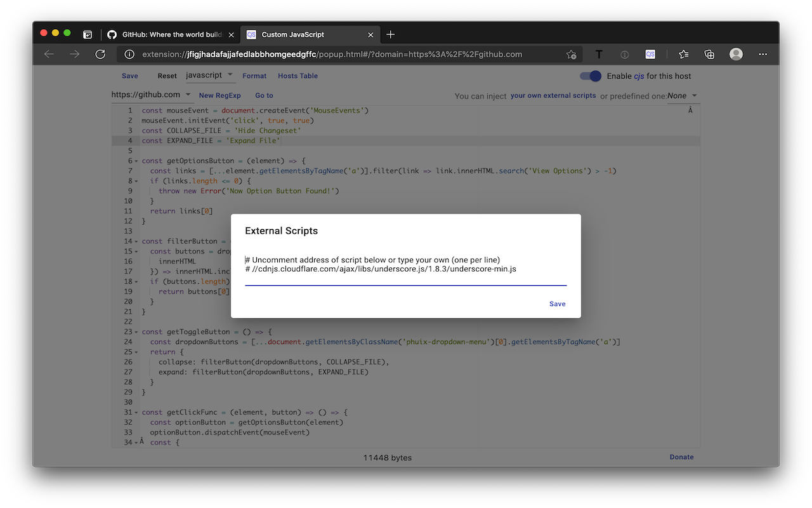Viewport: 812px width, 508px height.
Task: Open the Collections icon
Action: point(709,55)
